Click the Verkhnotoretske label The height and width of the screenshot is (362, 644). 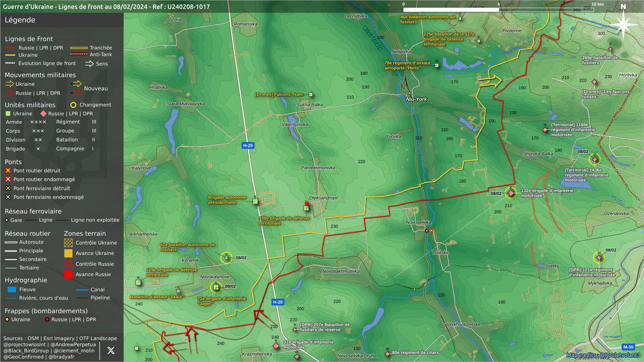[x=464, y=324]
